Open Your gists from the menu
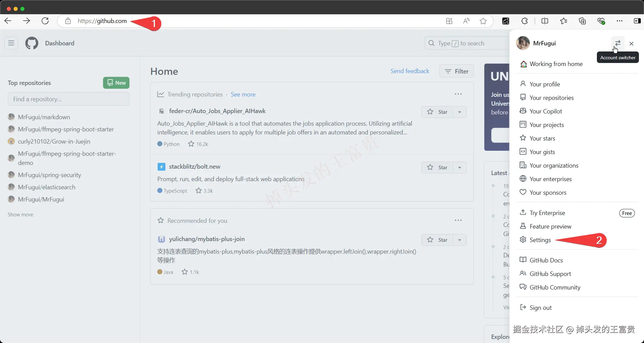The image size is (644, 343). 577,152
